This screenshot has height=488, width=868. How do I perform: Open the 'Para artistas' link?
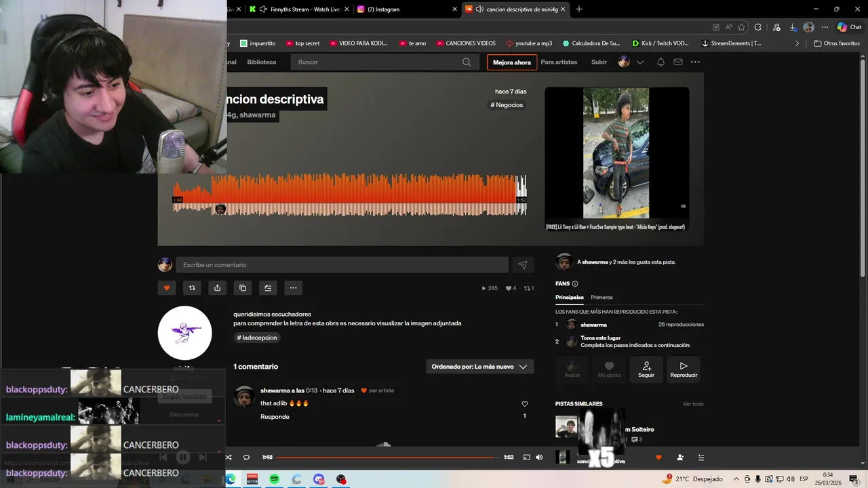point(559,62)
